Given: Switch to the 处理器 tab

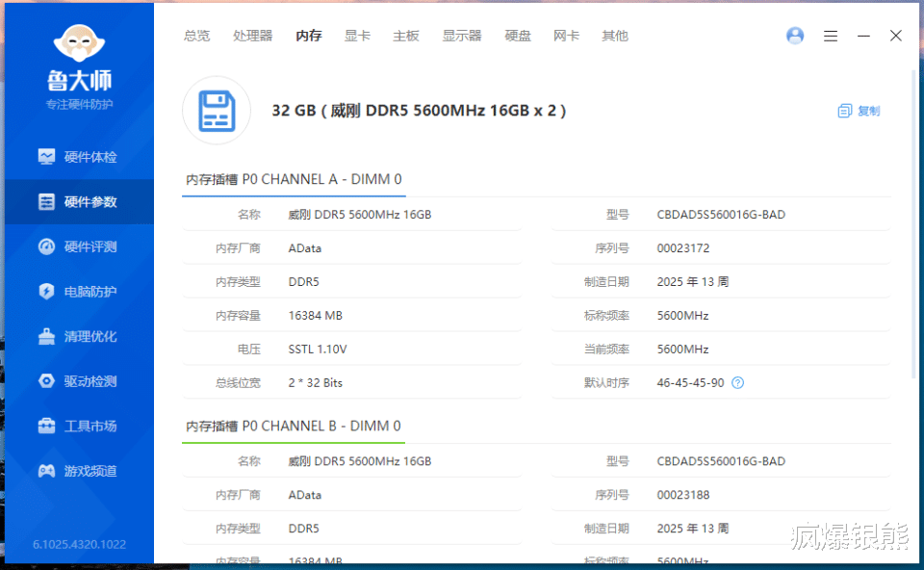Looking at the screenshot, I should (x=252, y=36).
